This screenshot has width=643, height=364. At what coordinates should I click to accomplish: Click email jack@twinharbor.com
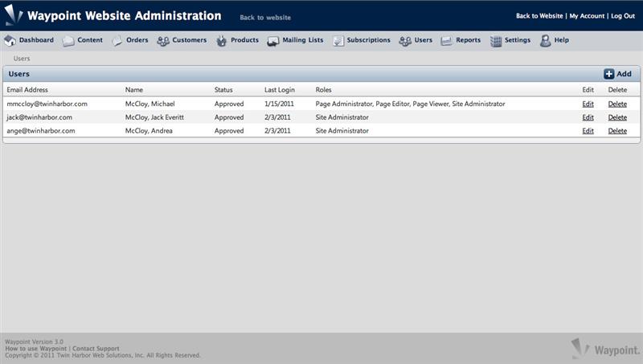[x=39, y=117]
